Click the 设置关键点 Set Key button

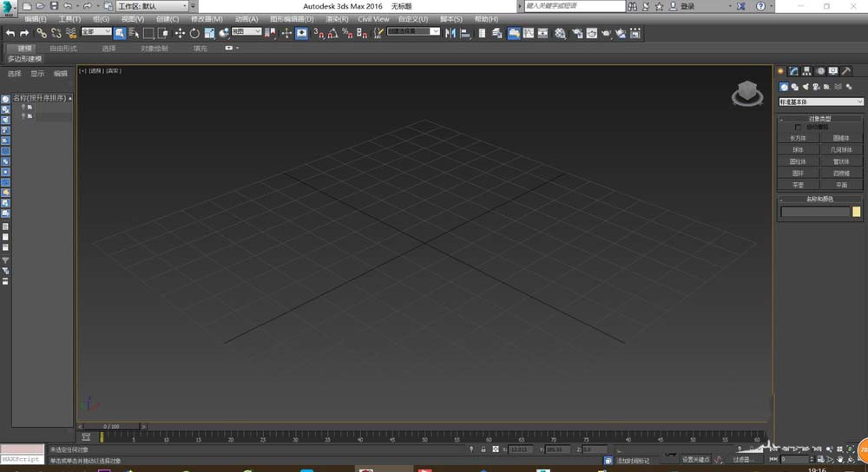[x=696, y=459]
